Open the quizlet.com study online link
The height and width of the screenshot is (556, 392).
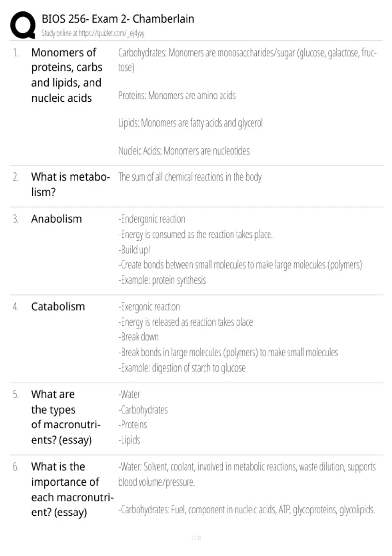coord(93,33)
